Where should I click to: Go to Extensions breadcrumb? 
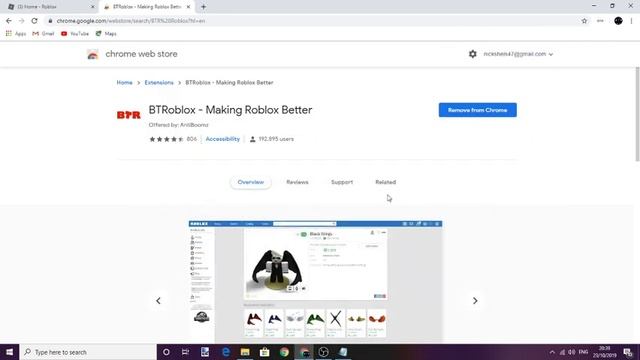(159, 82)
